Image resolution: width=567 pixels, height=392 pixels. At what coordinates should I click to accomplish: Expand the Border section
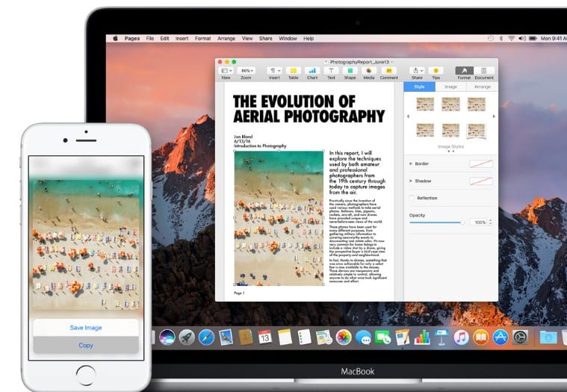[410, 164]
